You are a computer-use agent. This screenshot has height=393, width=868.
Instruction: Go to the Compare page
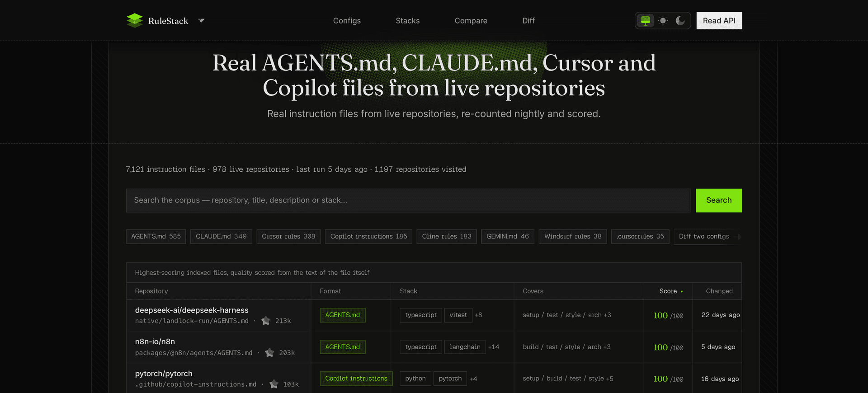(x=471, y=21)
